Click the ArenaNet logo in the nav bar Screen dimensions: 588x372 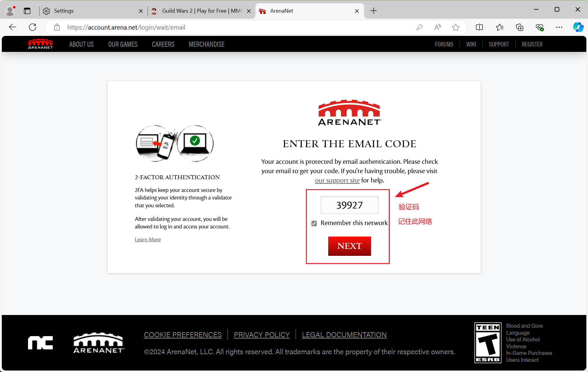tap(40, 44)
